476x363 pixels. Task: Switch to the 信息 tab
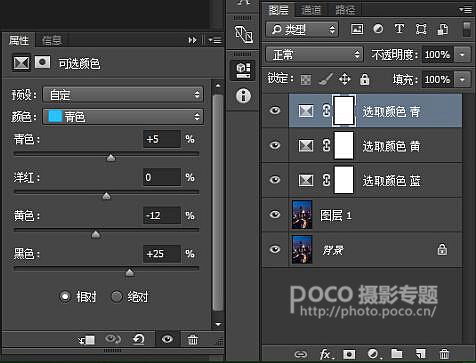pyautogui.click(x=52, y=41)
